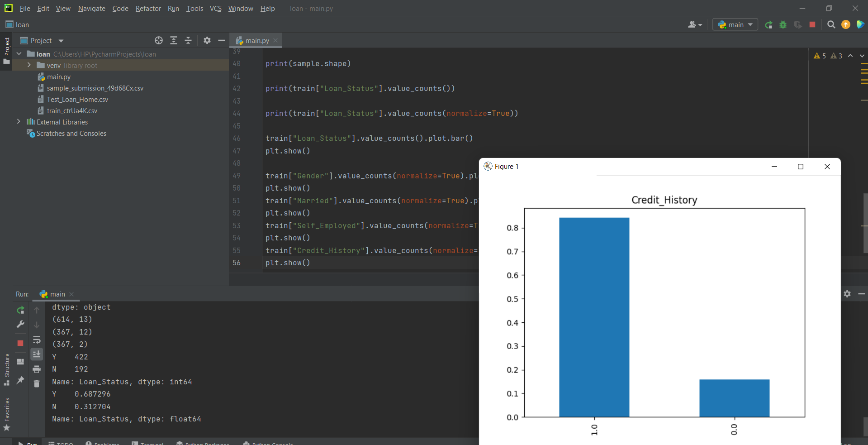Print console output with the printer icon

37,369
